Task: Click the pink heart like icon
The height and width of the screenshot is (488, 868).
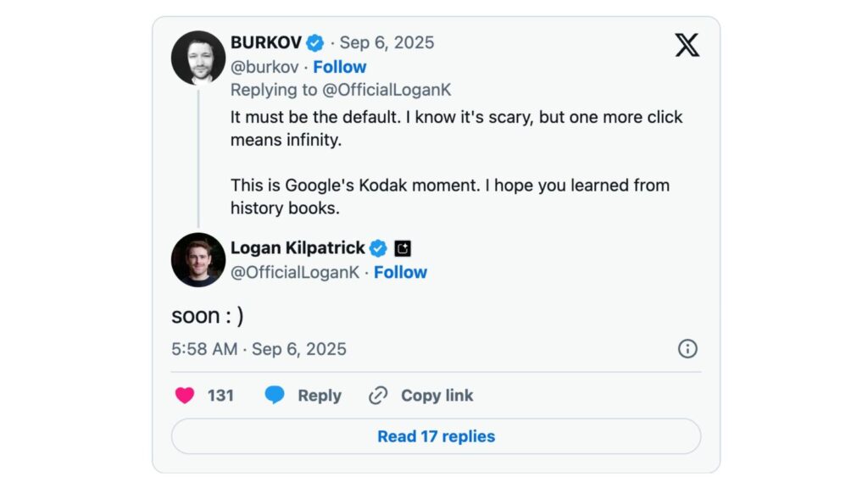Action: pyautogui.click(x=185, y=396)
